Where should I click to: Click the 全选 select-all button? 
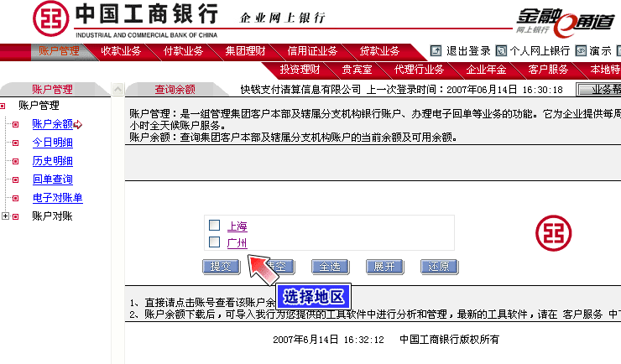tap(330, 267)
